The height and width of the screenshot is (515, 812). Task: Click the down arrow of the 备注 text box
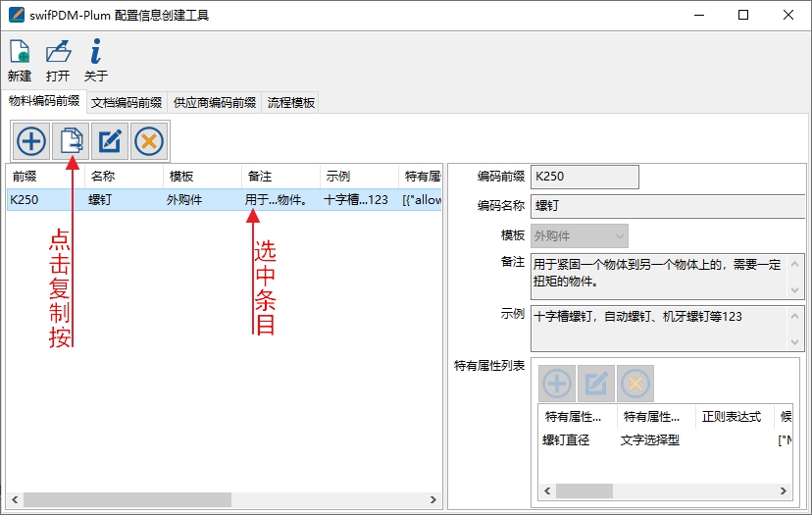(x=796, y=290)
